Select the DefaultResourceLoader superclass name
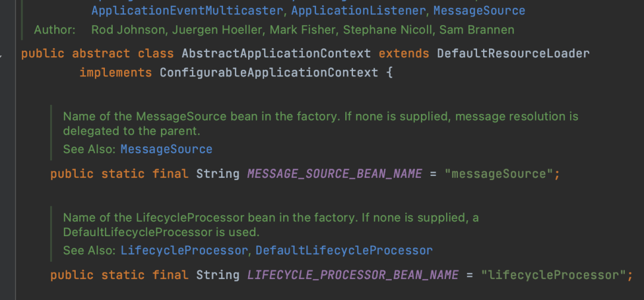Image resolution: width=644 pixels, height=300 pixels. pos(513,54)
